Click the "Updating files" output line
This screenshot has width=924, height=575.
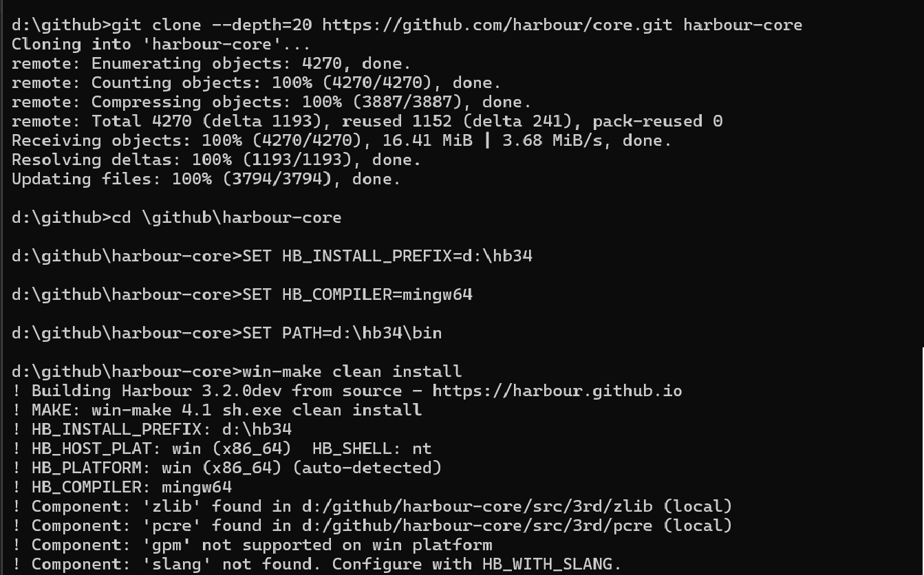(206, 179)
